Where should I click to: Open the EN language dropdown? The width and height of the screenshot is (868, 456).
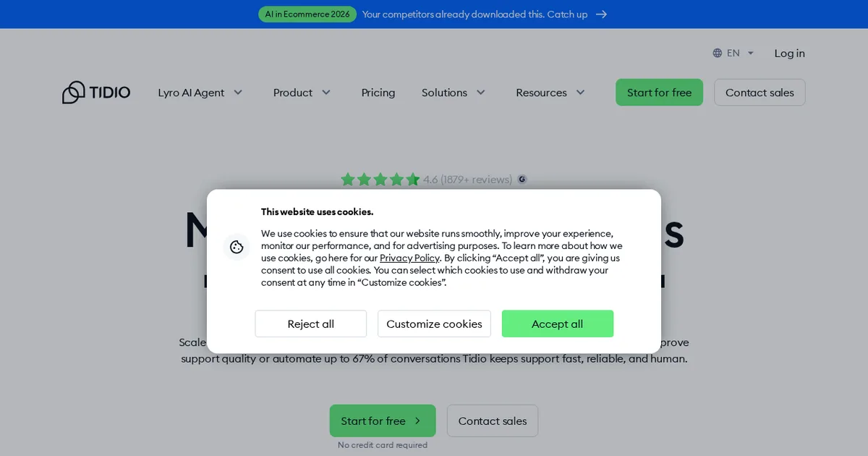(x=733, y=53)
